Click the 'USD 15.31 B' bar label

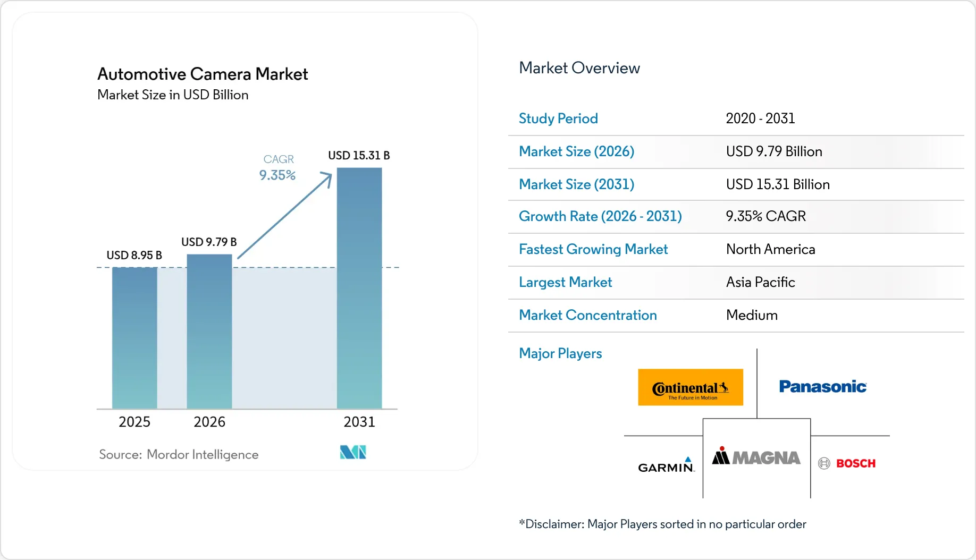pyautogui.click(x=359, y=155)
